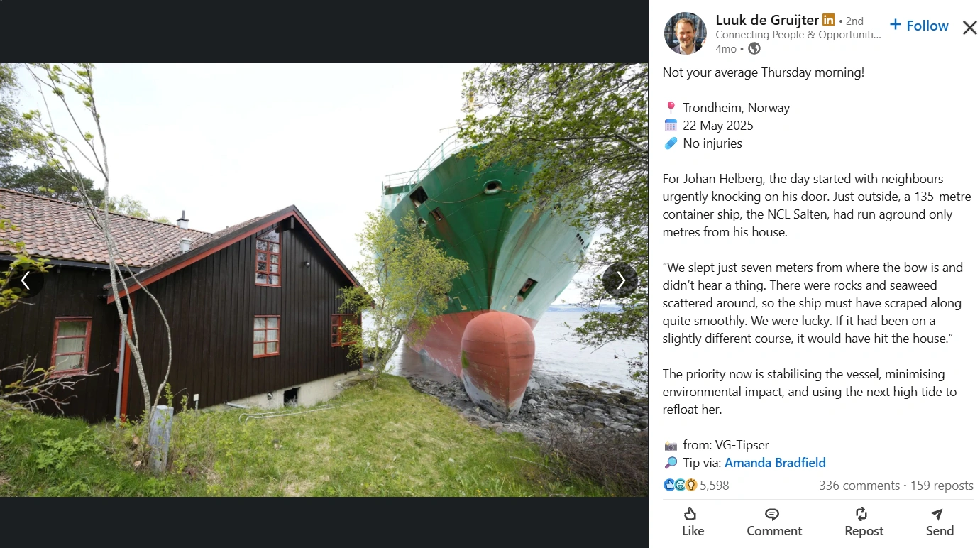The height and width of the screenshot is (548, 980).
Task: Go to the previous image using left arrow
Action: [26, 280]
